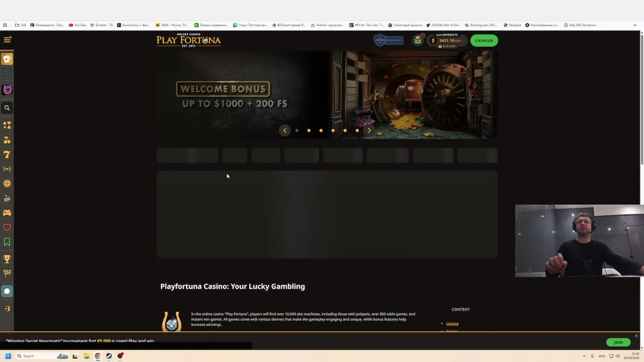The width and height of the screenshot is (644, 362).
Task: Open favorites heart icon in sidebar
Action: point(7,227)
